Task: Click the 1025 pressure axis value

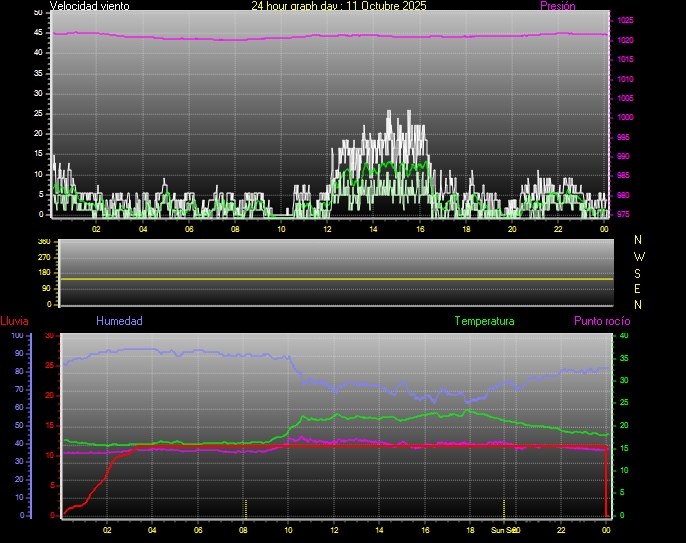Action: pyautogui.click(x=624, y=20)
